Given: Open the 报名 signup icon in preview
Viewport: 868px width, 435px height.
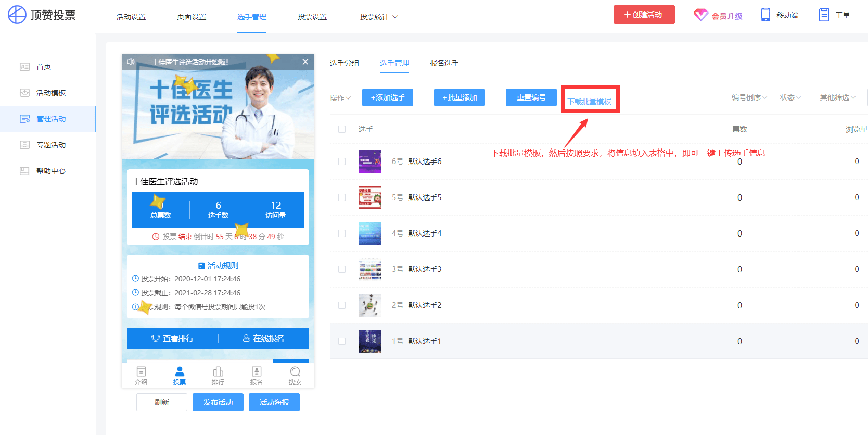Looking at the screenshot, I should [x=257, y=371].
